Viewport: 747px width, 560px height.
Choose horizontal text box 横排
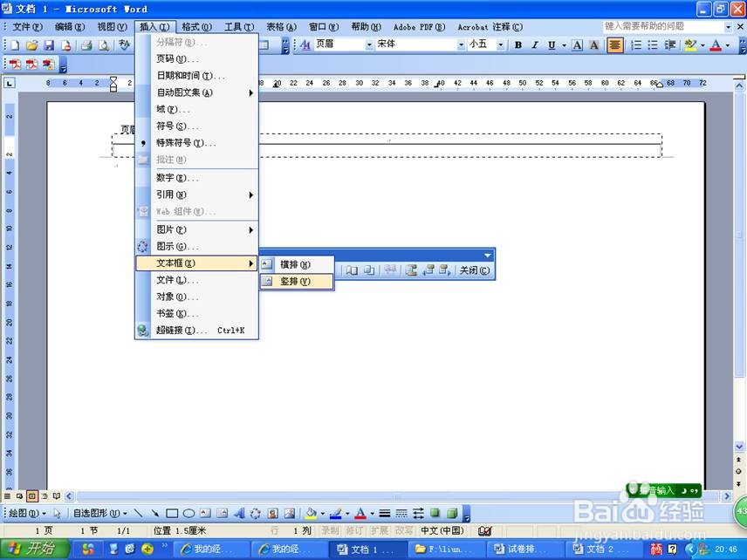[x=297, y=264]
